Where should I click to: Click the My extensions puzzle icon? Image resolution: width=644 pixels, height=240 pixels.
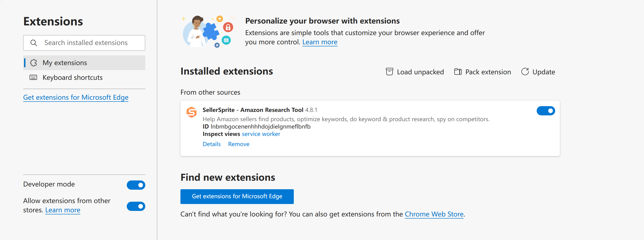click(34, 63)
